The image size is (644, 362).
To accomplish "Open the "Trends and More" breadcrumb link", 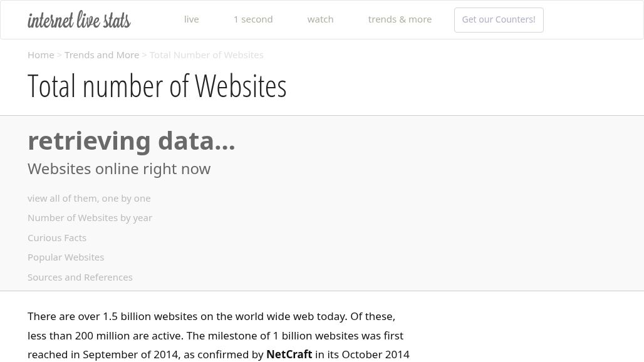I will point(101,54).
